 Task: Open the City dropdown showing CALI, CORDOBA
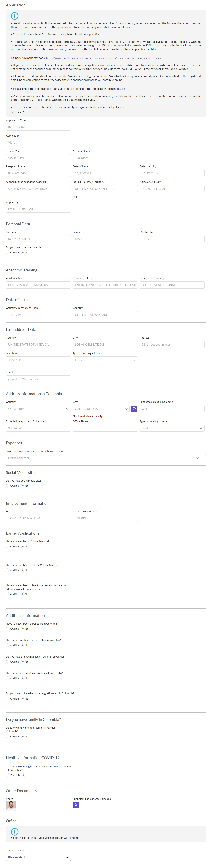tap(101, 409)
